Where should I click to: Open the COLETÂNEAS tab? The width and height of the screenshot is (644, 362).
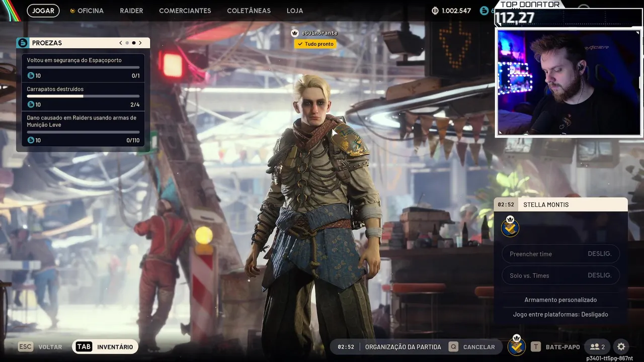(249, 11)
